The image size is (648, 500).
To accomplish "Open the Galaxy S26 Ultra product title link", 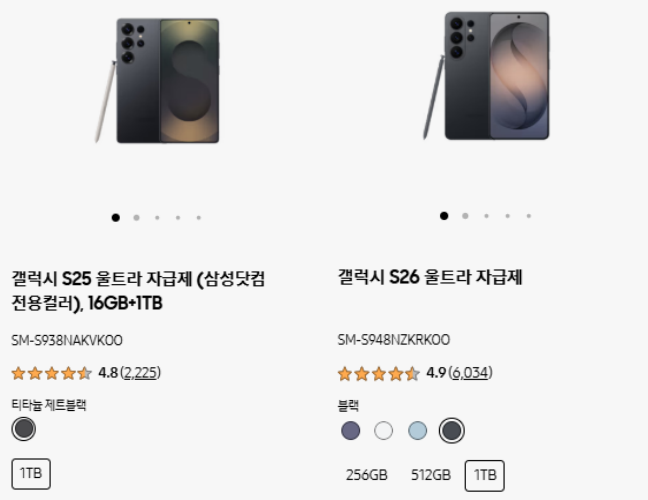I will click(430, 277).
